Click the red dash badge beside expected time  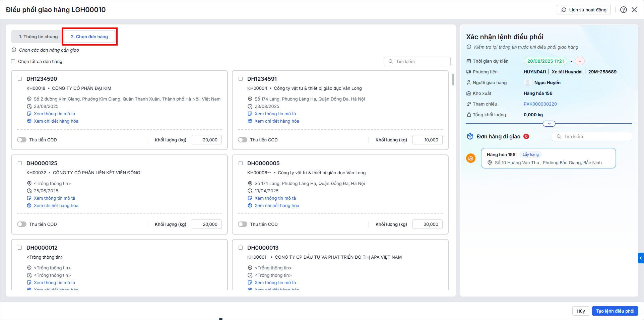pos(580,61)
